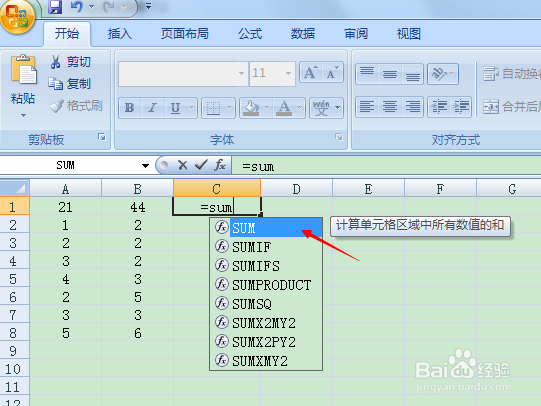Open the 剪贴板 dialog launcher
Image resolution: width=541 pixels, height=406 pixels.
coord(102,137)
